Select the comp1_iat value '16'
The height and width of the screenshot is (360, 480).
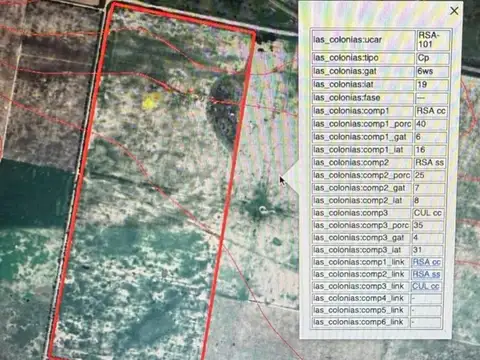point(430,150)
